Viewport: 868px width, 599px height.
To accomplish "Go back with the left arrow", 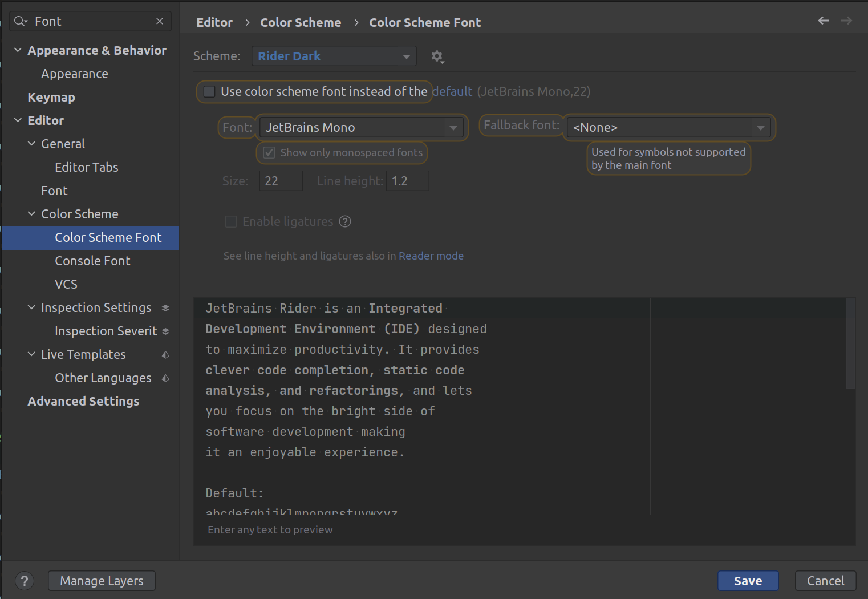I will [824, 21].
